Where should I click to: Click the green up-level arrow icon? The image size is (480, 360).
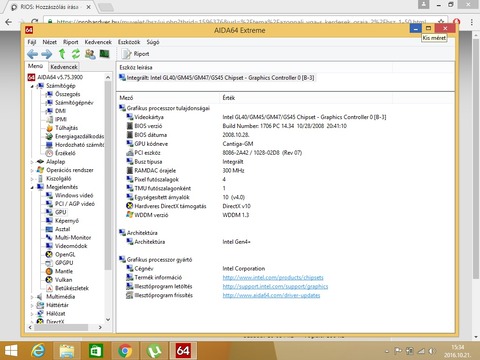[62, 54]
